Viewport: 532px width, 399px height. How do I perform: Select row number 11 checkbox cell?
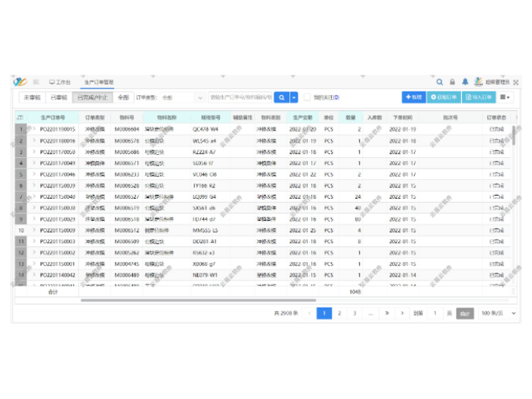click(21, 242)
